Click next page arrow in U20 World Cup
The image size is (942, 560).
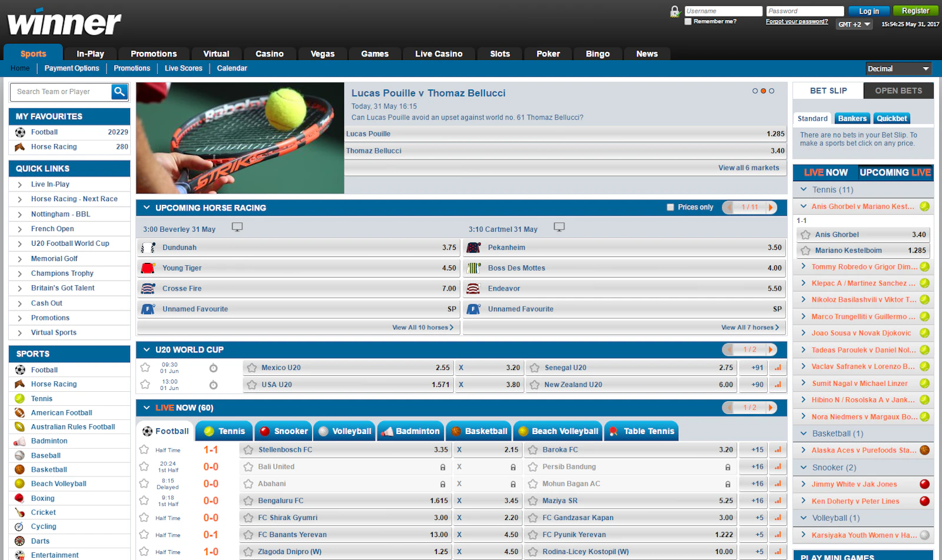pos(771,349)
